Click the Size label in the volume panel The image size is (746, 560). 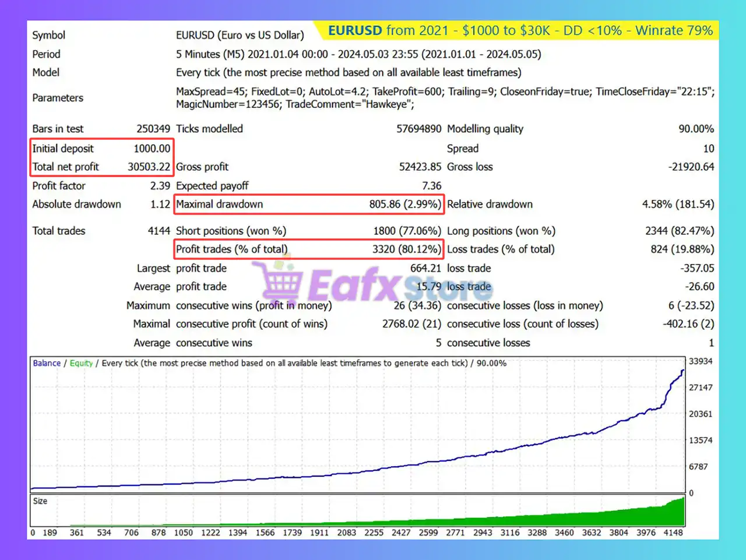tap(40, 501)
